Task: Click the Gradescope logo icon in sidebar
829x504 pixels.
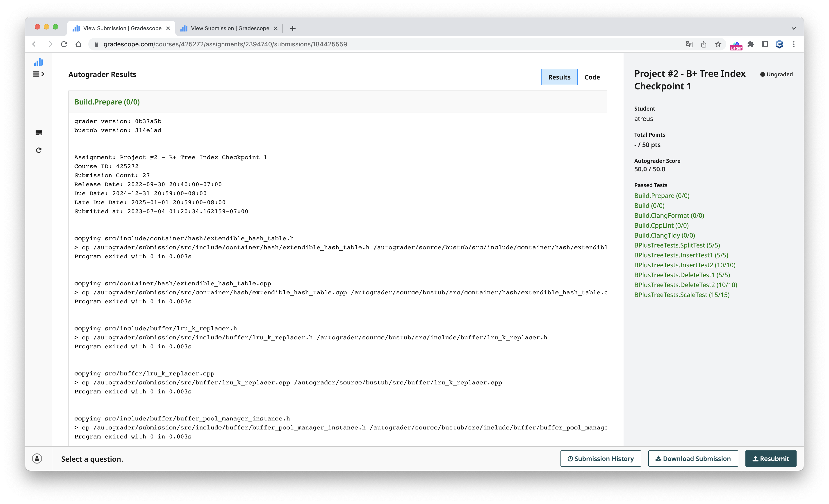Action: pos(39,62)
